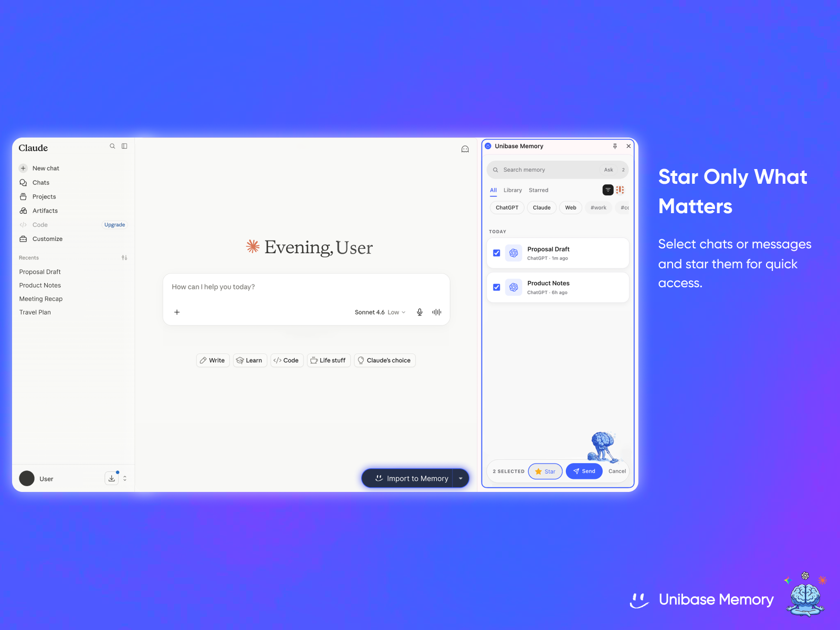This screenshot has height=630, width=840.
Task: Click the search icon in Claude sidebar
Action: 112,146
